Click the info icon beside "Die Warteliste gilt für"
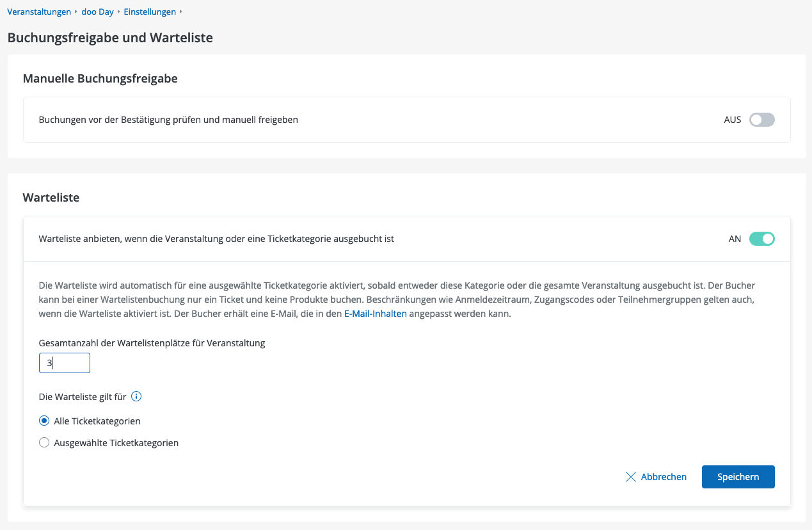The image size is (812, 530). coord(136,396)
